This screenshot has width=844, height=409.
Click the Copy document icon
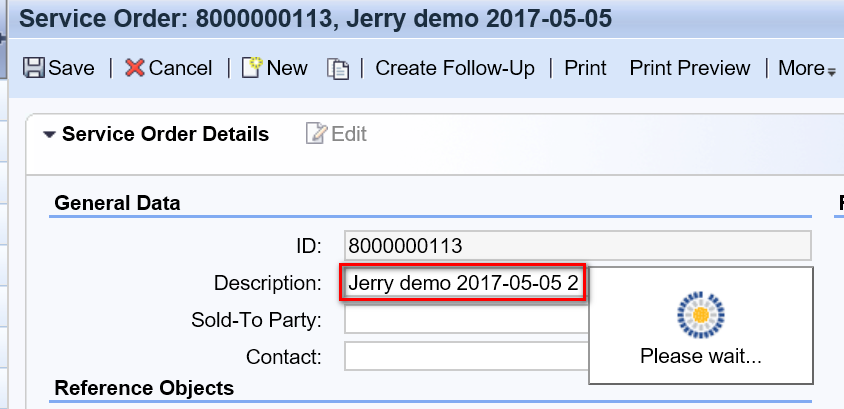338,69
